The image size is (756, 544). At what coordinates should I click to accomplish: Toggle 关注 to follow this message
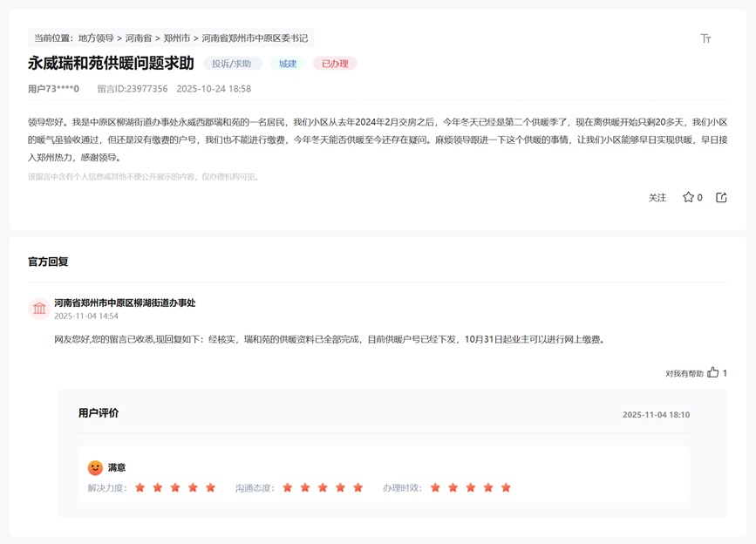click(657, 198)
